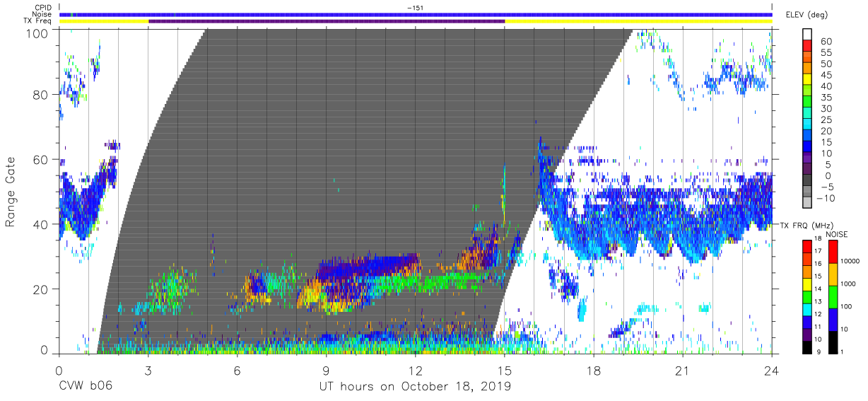Screen dimensions: 868x401
Task: Click the 'Range Gate' axis title
Action: (x=11, y=192)
